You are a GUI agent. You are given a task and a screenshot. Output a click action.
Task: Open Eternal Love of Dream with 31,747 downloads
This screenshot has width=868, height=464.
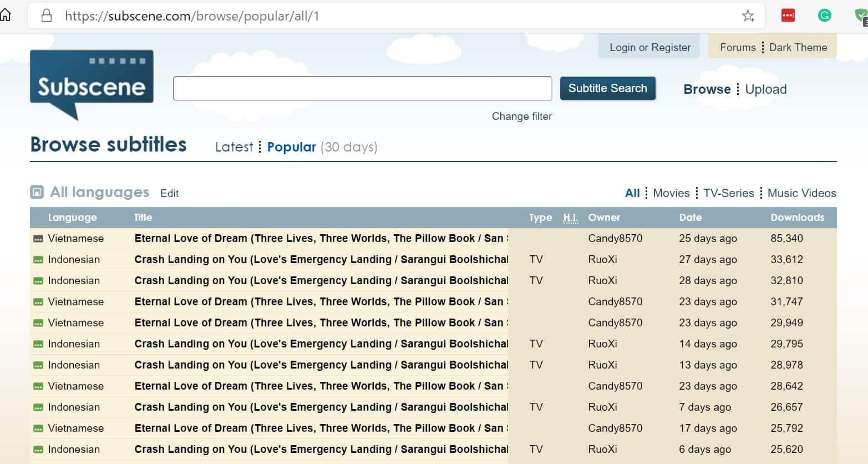click(321, 301)
